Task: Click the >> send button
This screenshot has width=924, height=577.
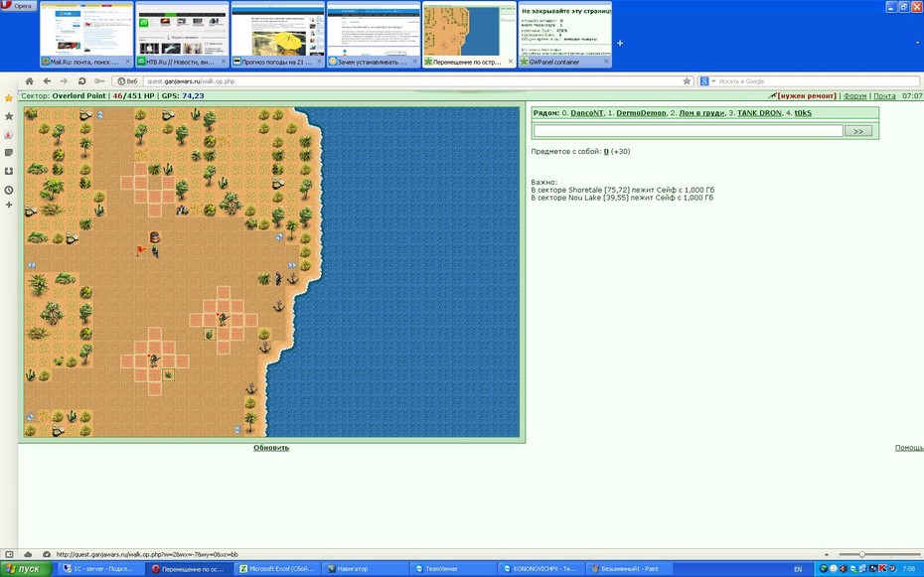Action: click(x=858, y=131)
